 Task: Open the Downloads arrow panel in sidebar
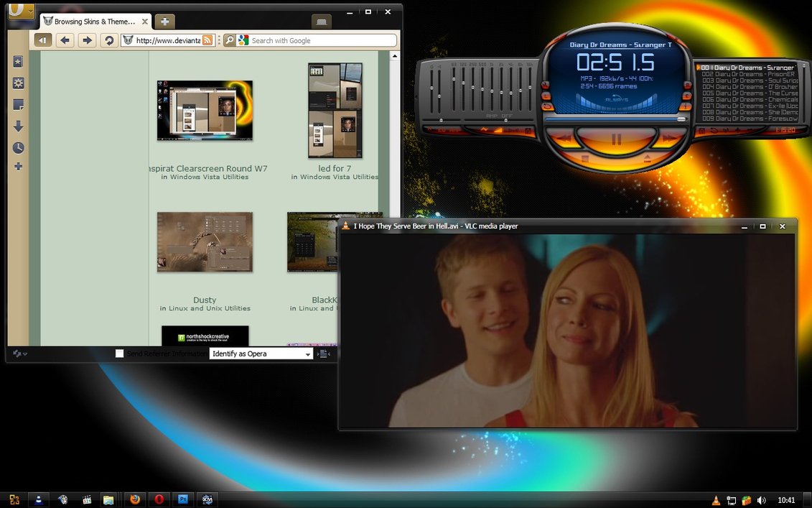(19, 126)
